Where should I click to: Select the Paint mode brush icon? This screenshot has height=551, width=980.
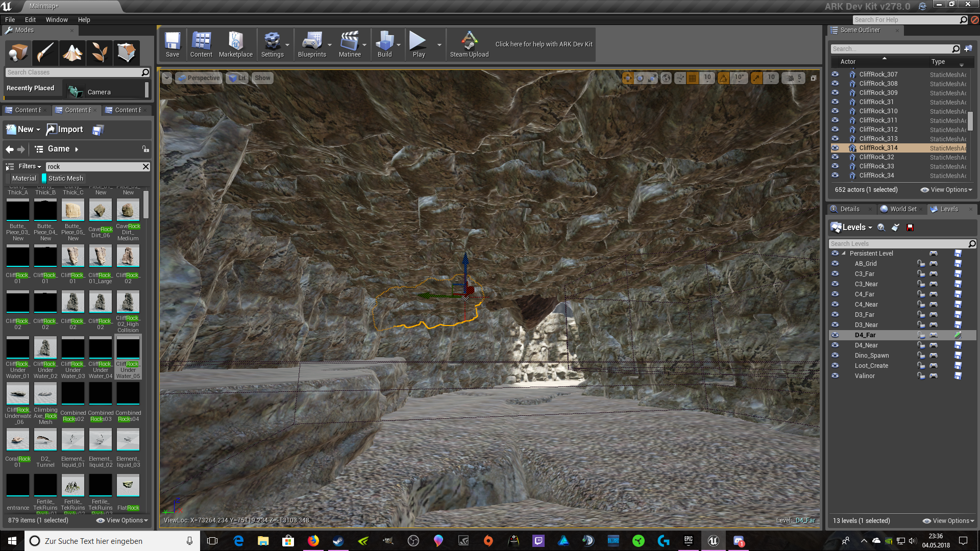point(45,53)
